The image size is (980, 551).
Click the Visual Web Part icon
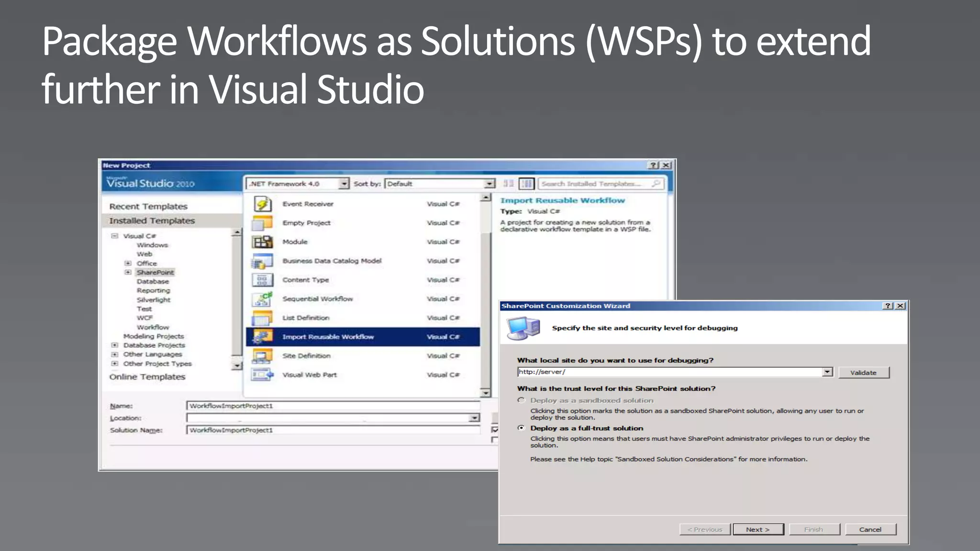[262, 375]
